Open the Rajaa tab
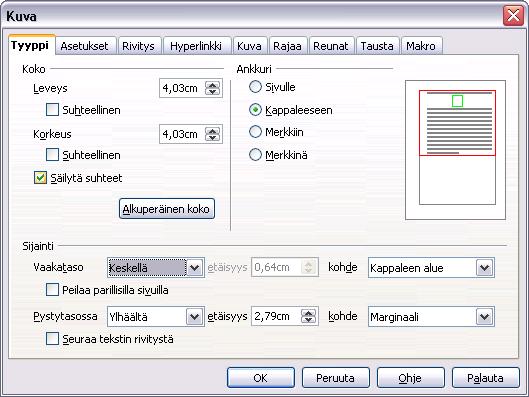Image resolution: width=529 pixels, height=397 pixels. point(287,46)
